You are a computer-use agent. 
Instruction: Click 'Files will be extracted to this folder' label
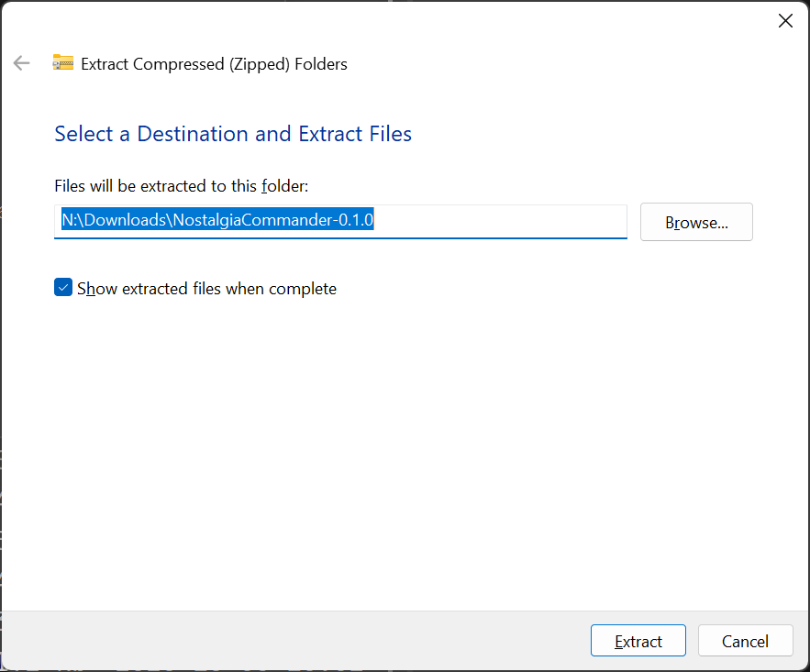(x=182, y=186)
